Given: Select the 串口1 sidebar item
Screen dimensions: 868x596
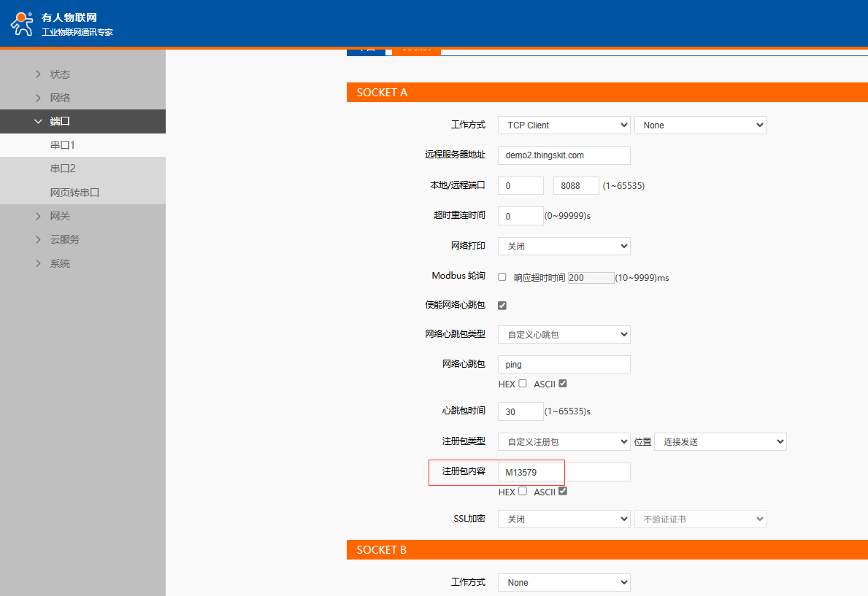Looking at the screenshot, I should 63,145.
